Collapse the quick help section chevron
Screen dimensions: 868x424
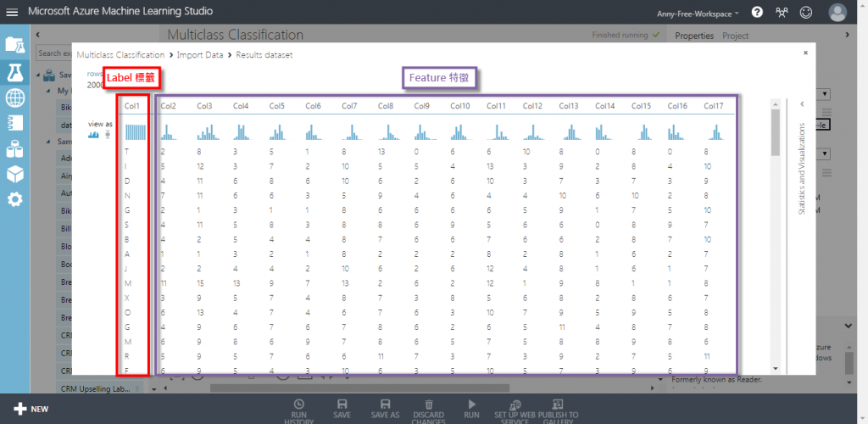848,326
